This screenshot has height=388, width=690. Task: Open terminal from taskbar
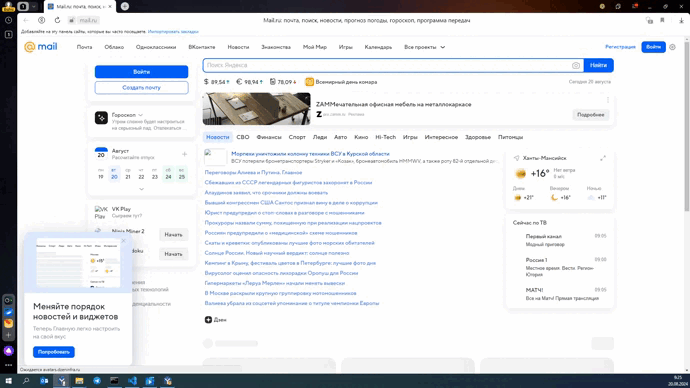(114, 381)
